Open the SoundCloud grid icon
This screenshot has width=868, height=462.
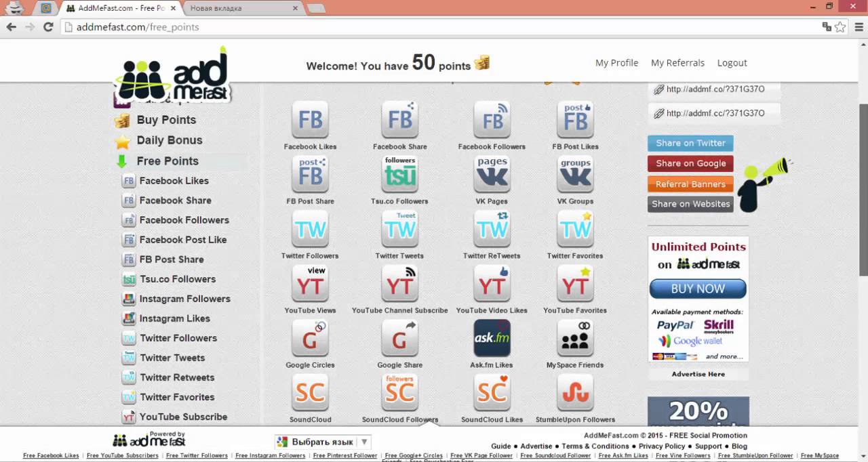[310, 393]
